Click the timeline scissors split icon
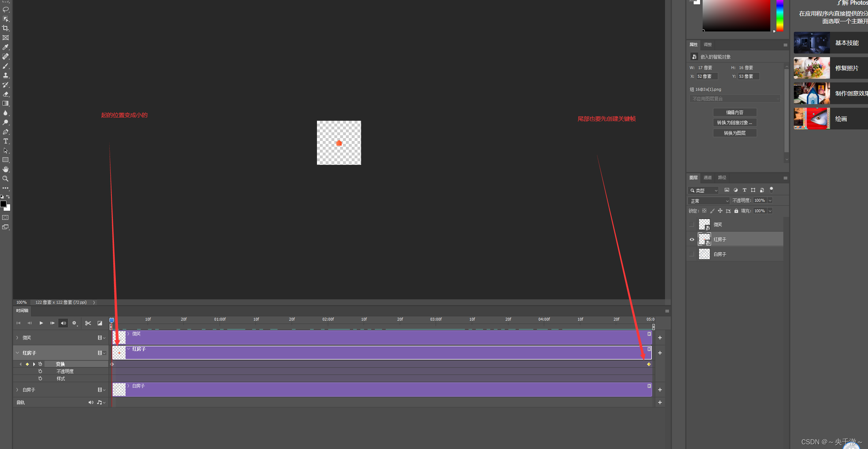Screen dimensions: 868x449 coord(88,323)
